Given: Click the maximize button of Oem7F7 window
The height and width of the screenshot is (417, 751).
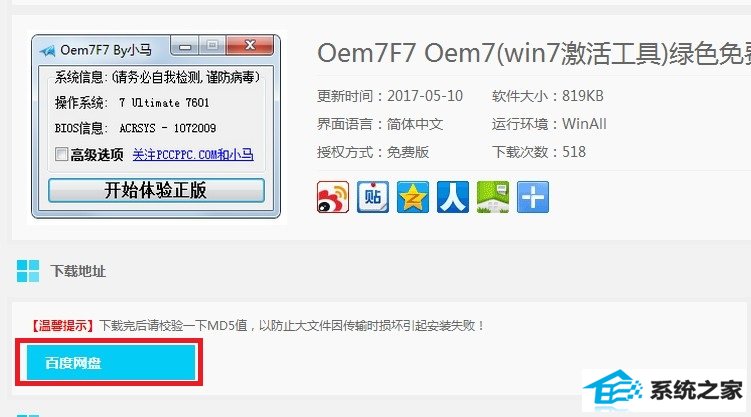Looking at the screenshot, I should pyautogui.click(x=213, y=46).
